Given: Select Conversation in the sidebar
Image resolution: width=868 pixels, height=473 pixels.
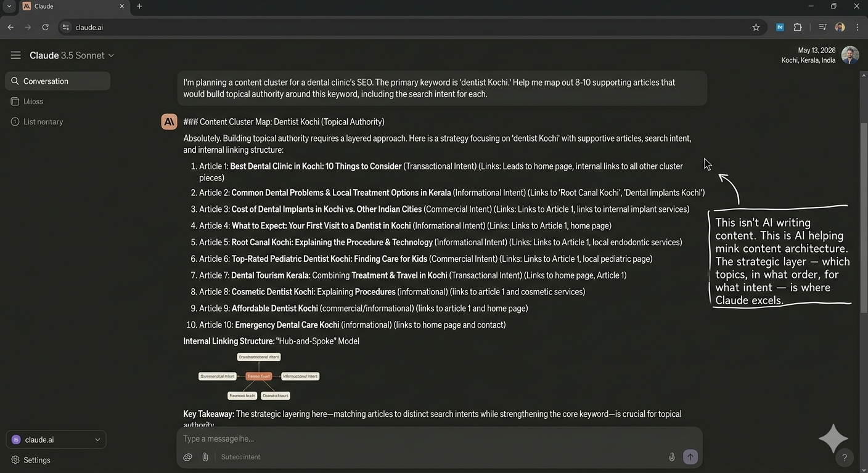Looking at the screenshot, I should pyautogui.click(x=57, y=81).
